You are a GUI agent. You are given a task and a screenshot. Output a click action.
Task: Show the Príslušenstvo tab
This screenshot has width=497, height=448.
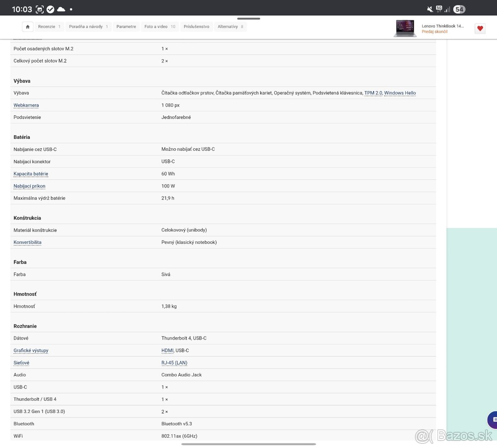[x=196, y=26]
